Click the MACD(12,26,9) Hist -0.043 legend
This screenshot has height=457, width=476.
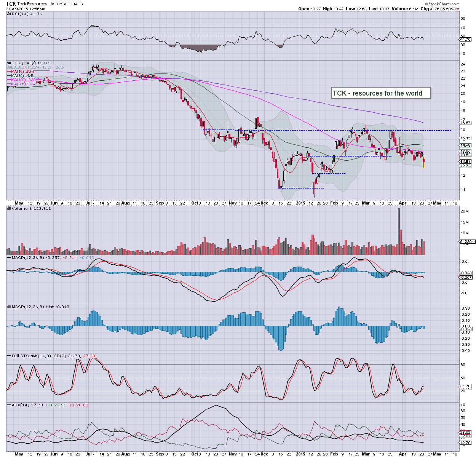(38, 307)
